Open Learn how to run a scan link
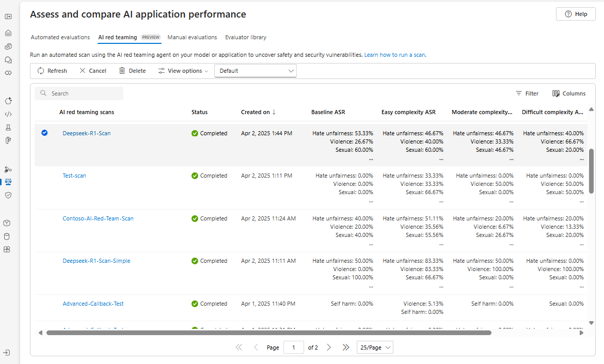Screen dimensions: 604x364 click(x=395, y=55)
